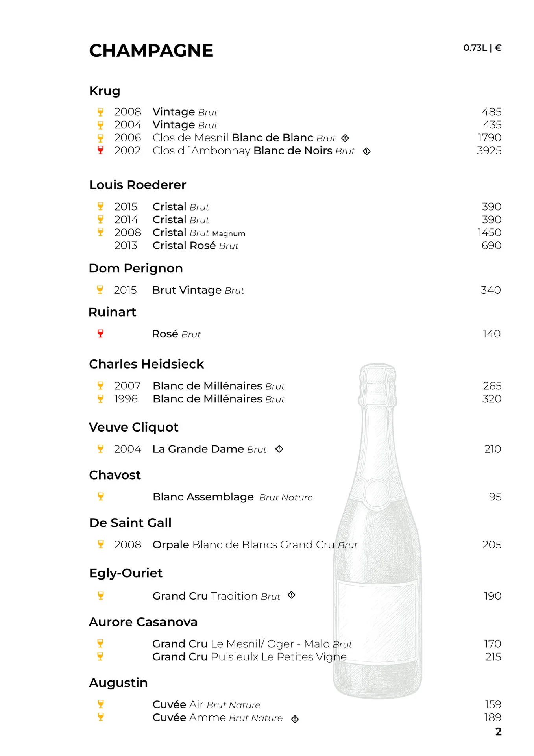Click the CHAMPAGNE page title
Viewport: 534px width, 756px height.
click(x=151, y=51)
